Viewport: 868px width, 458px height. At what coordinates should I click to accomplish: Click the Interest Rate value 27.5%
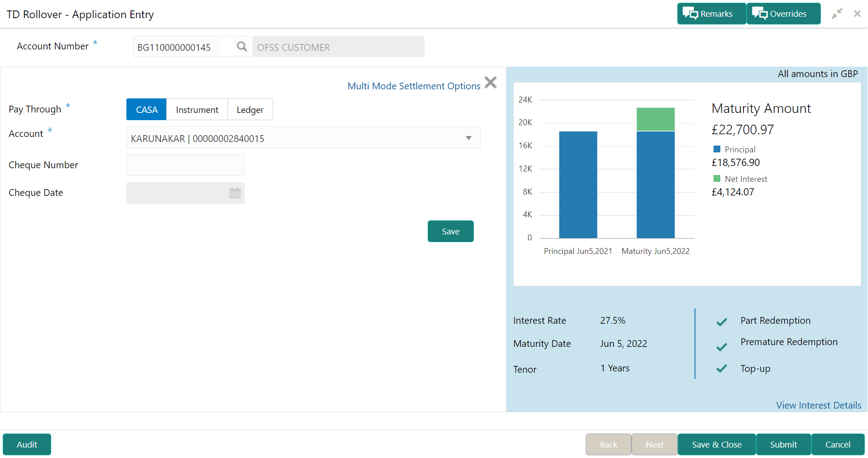pos(612,321)
